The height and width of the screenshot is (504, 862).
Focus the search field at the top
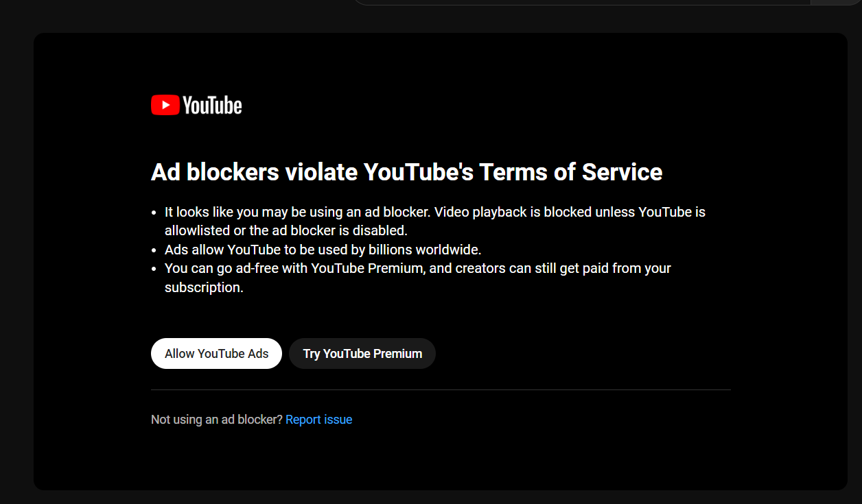[583, 2]
